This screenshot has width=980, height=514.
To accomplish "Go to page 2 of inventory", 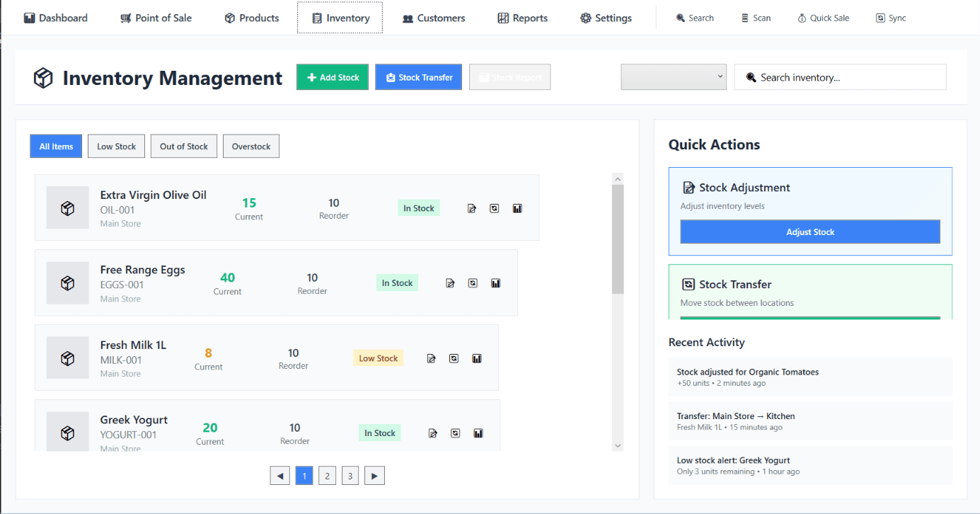I will [327, 476].
